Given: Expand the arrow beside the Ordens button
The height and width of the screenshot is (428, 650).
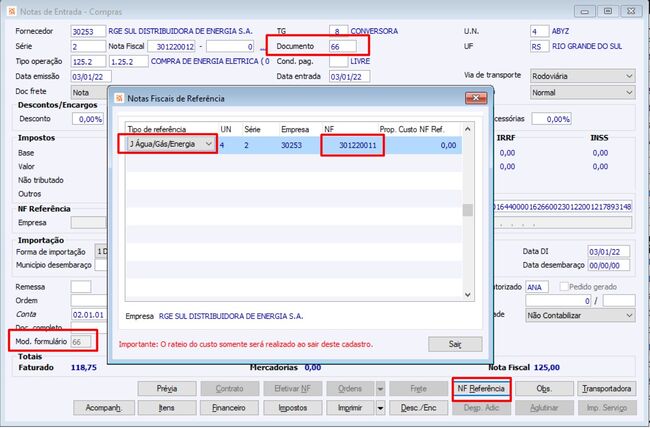Looking at the screenshot, I should 380,389.
